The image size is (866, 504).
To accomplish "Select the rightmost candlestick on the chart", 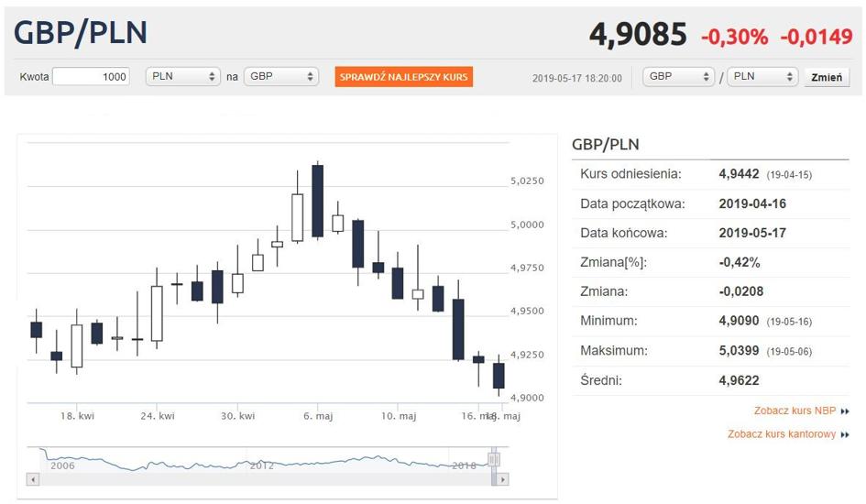I will pos(499,376).
